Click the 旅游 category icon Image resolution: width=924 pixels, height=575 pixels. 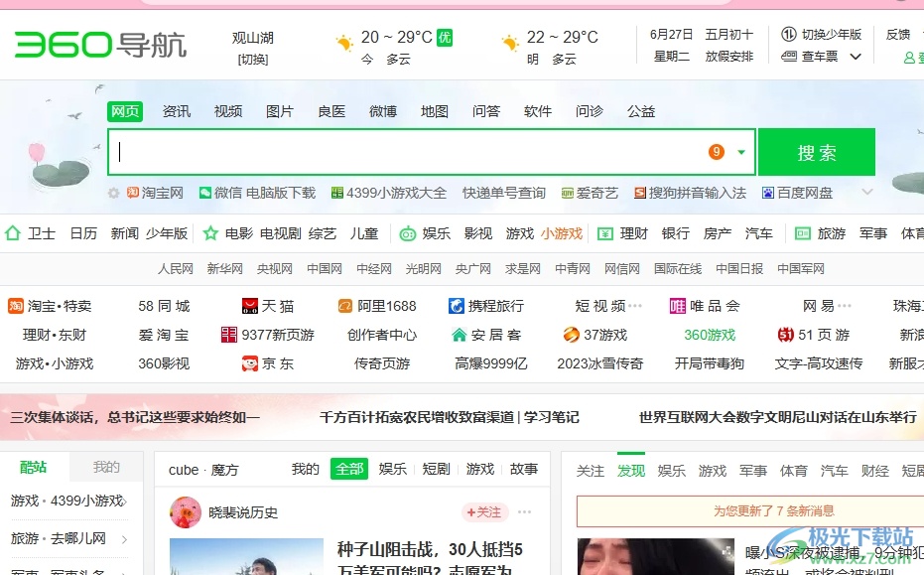[803, 233]
